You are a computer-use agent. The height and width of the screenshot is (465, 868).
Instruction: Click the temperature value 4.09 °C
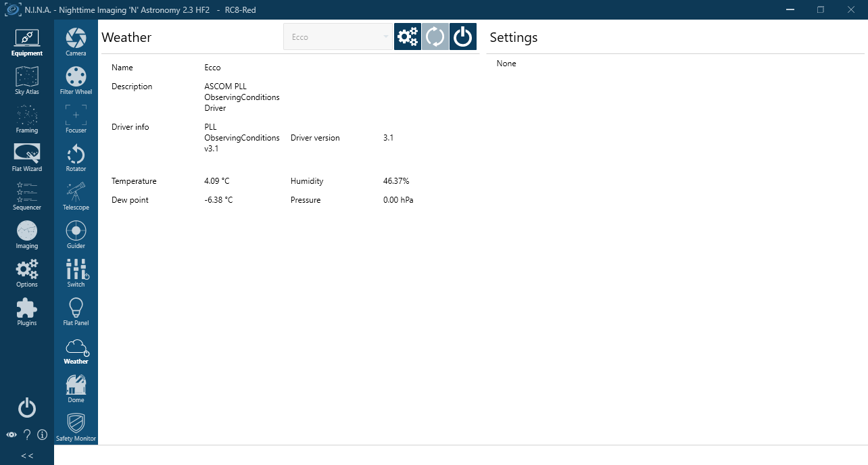coord(217,181)
